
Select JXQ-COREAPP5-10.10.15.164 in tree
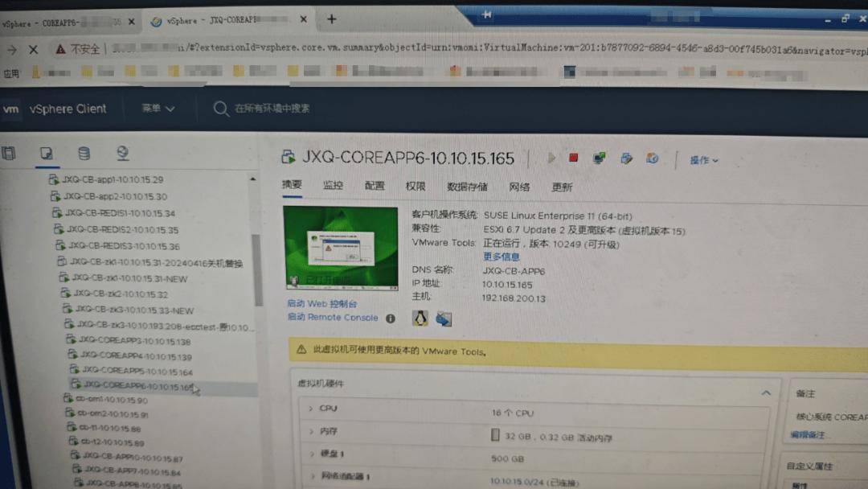pyautogui.click(x=138, y=372)
